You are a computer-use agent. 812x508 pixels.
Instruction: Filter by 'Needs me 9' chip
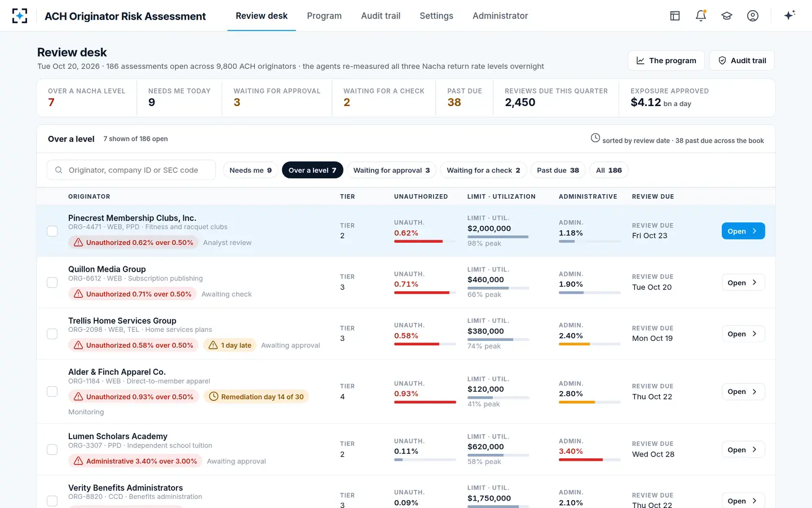[x=250, y=170]
